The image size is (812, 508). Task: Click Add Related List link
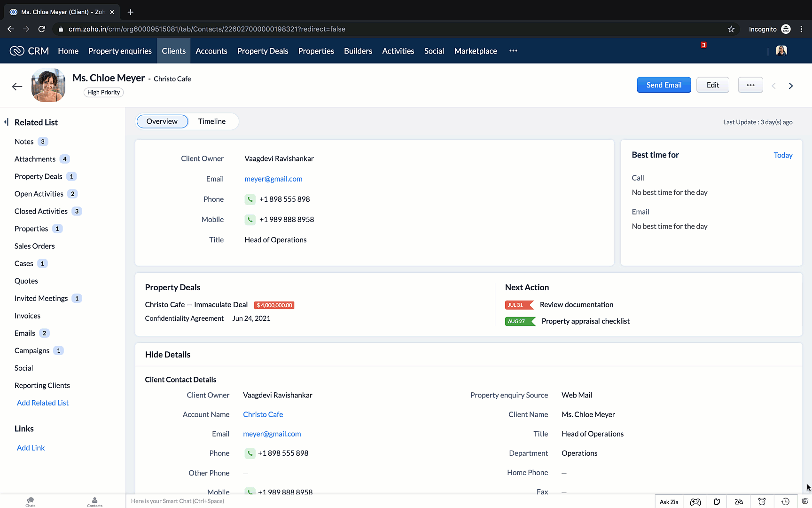[43, 403]
